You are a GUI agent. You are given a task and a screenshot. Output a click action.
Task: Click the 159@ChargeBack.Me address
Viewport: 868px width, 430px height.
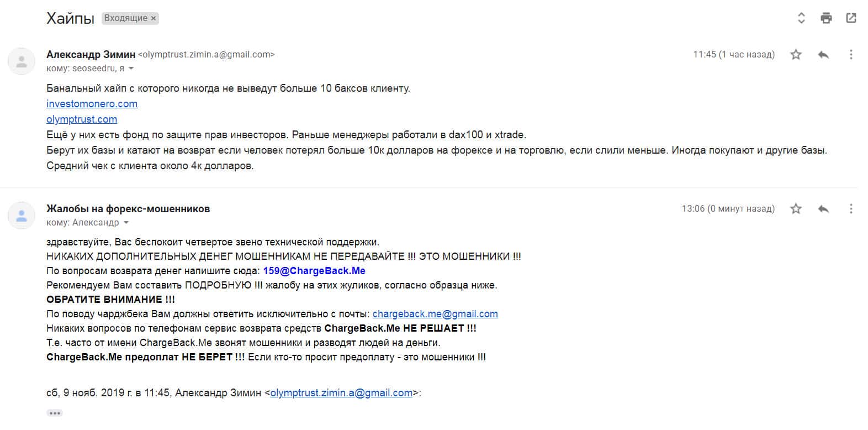click(314, 271)
